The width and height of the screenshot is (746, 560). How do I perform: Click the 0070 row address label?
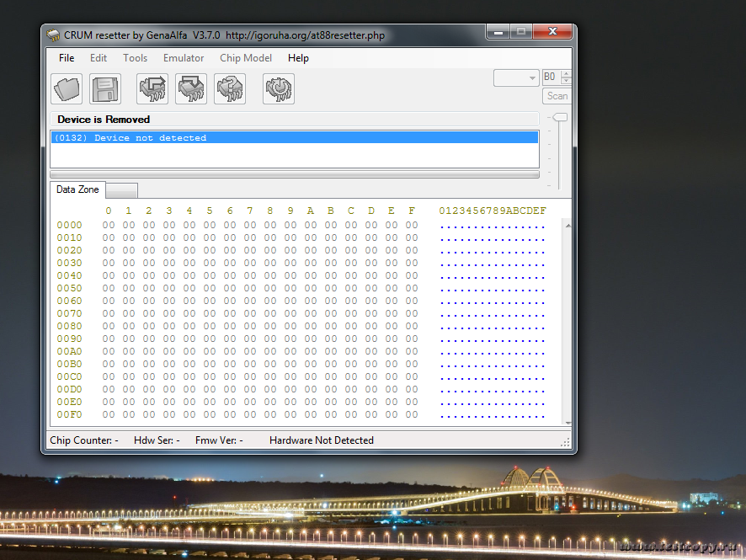69,313
